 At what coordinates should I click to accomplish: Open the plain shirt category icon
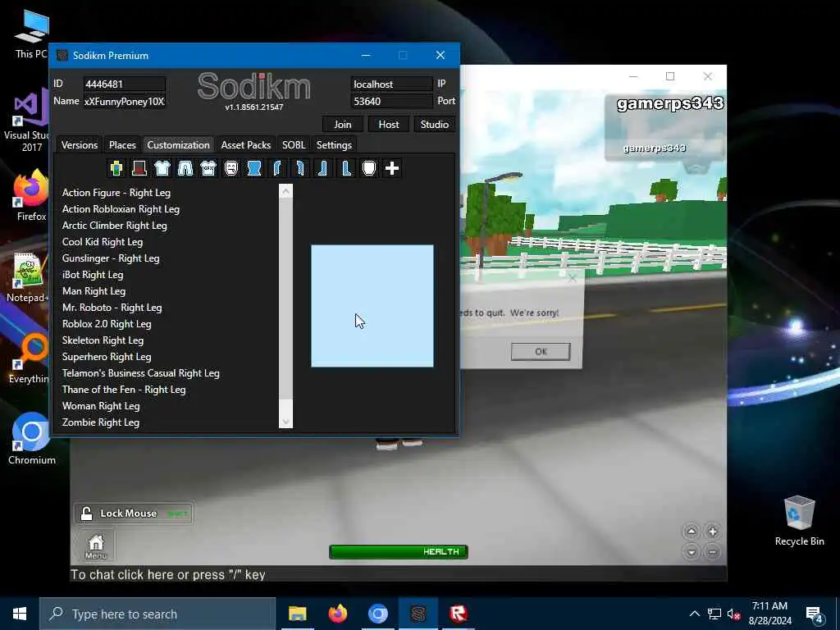point(162,168)
